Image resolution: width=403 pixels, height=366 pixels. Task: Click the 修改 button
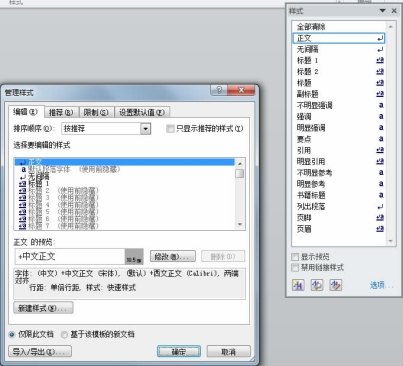pos(173,256)
